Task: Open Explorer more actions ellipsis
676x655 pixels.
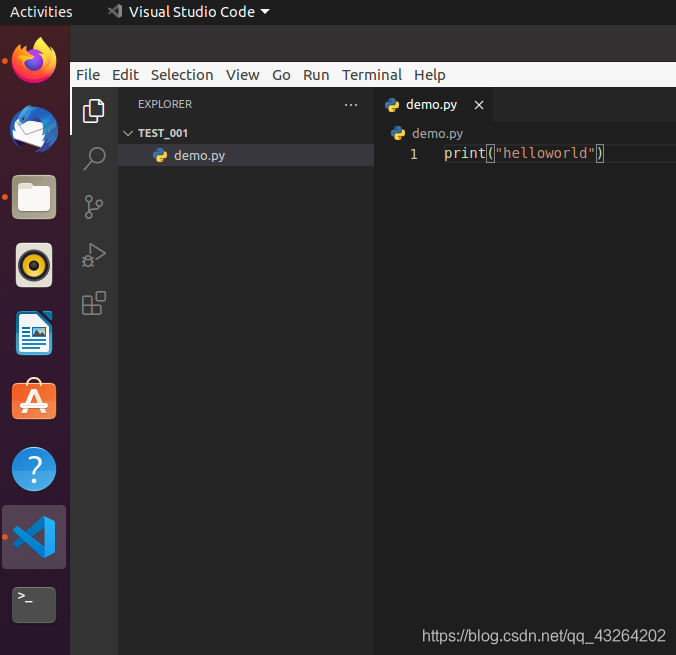Action: coord(351,105)
